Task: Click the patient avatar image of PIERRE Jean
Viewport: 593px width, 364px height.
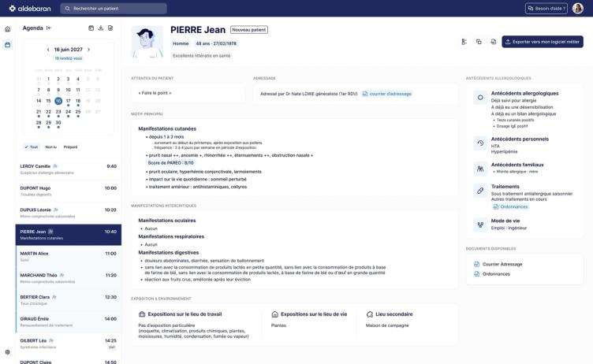Action: pos(147,42)
